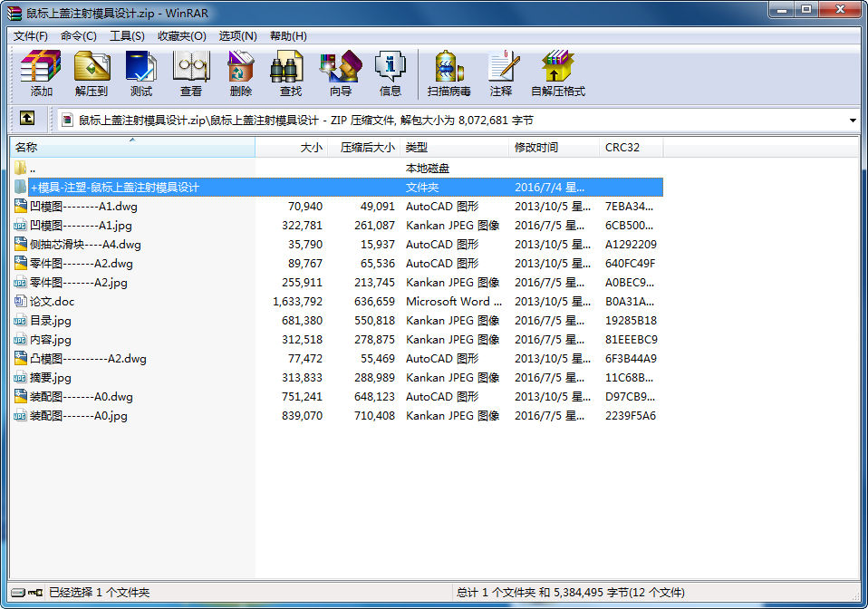Click status text 已经选择 1 个文件夹

[x=99, y=593]
